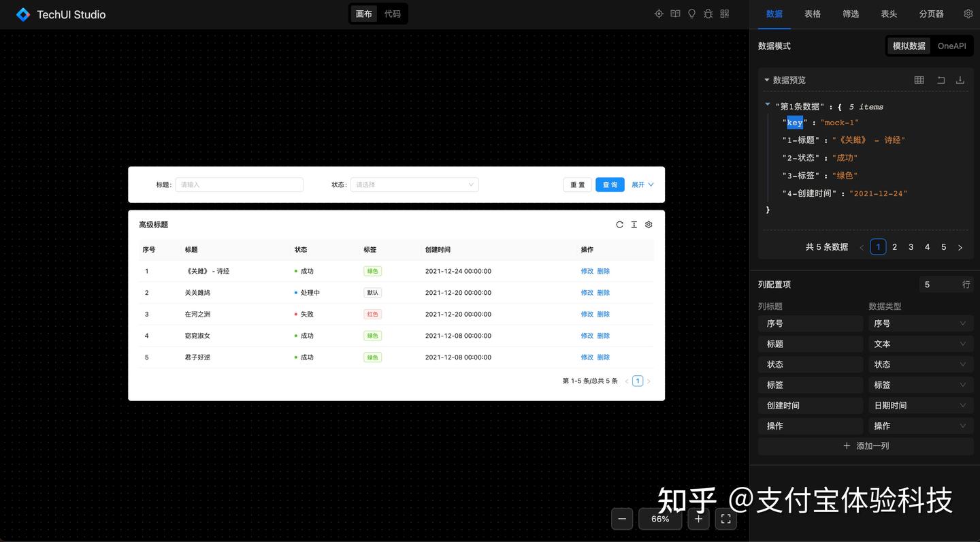This screenshot has width=980, height=542.
Task: Open the 表头 tab
Action: pos(889,14)
